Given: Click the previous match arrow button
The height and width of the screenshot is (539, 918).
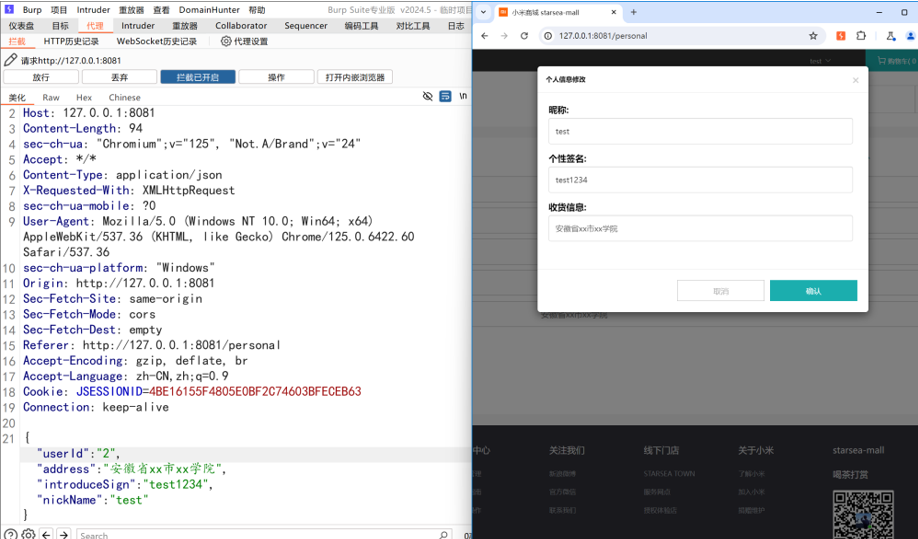Looking at the screenshot, I should 47,534.
